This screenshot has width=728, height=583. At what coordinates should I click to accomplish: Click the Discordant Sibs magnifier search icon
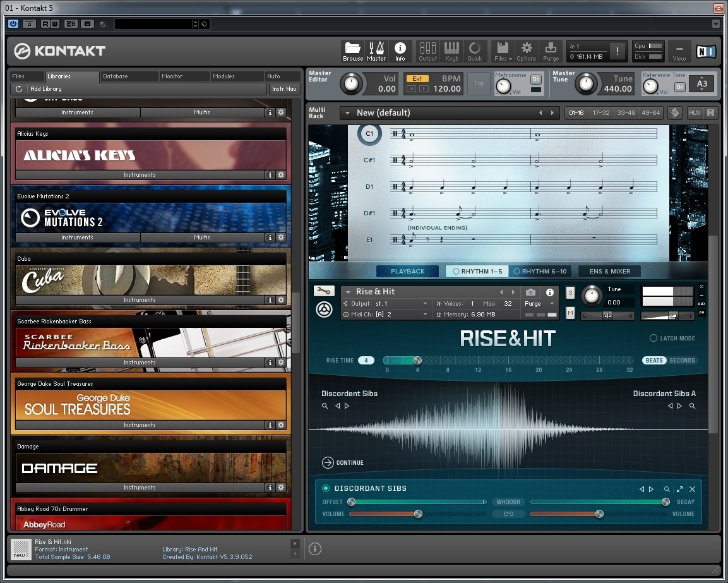tap(325, 406)
